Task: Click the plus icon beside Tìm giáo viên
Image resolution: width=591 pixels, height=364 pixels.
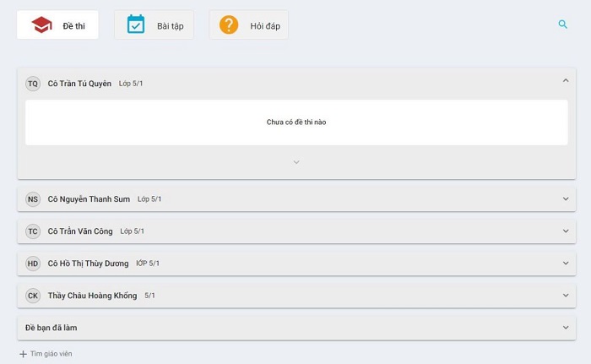Action: (x=23, y=354)
